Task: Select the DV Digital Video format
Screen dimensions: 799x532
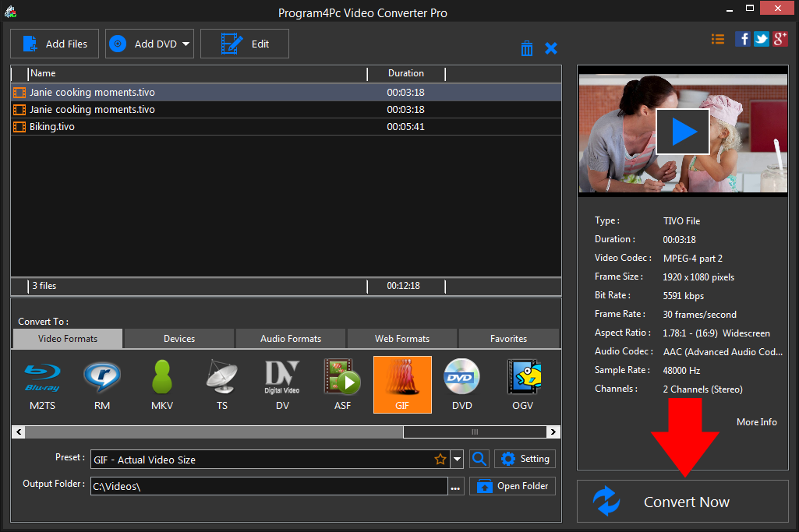Action: pos(282,384)
